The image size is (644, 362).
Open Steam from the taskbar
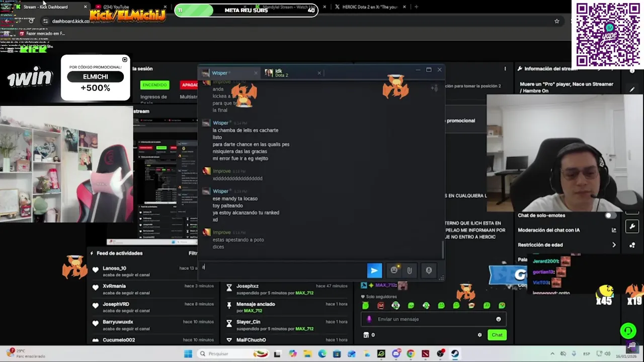(455, 354)
